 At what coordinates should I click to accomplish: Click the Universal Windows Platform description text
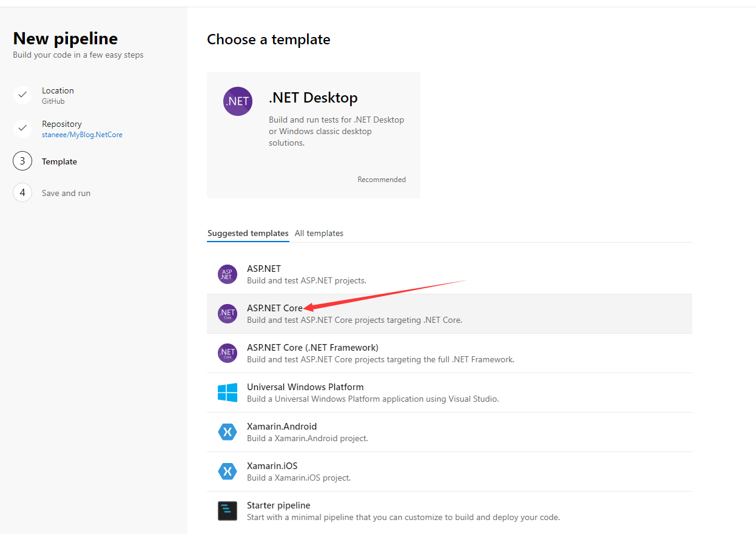pos(373,399)
